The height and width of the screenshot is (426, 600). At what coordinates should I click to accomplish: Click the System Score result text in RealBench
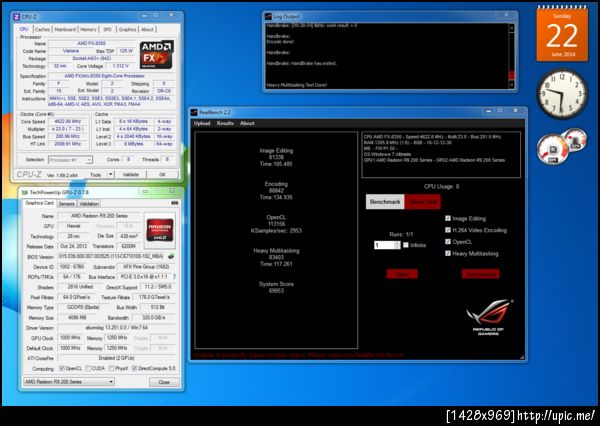[276, 287]
